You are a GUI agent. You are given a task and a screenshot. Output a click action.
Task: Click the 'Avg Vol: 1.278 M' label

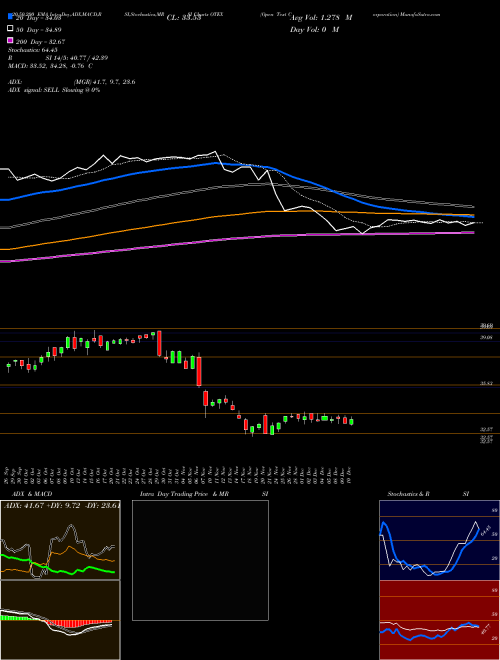point(321,18)
